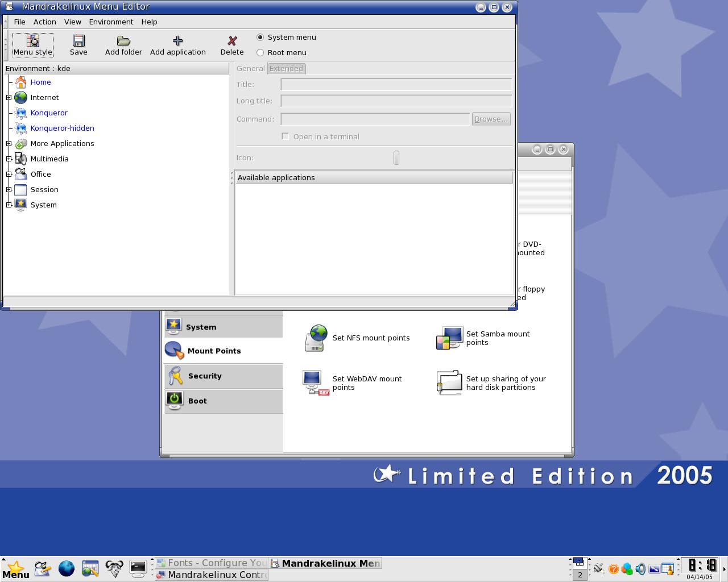The width and height of the screenshot is (728, 582).
Task: Select Konqueror-hidden entry in the tree
Action: (62, 128)
